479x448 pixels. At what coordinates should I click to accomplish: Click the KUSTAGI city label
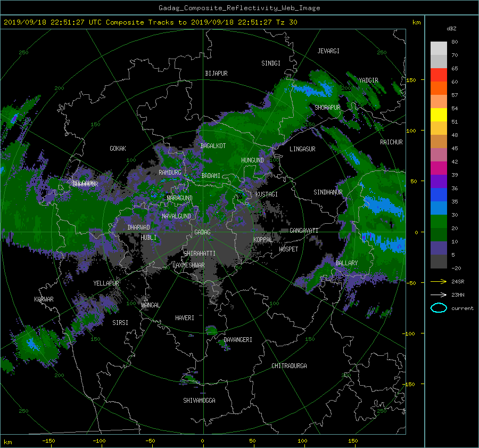point(267,194)
